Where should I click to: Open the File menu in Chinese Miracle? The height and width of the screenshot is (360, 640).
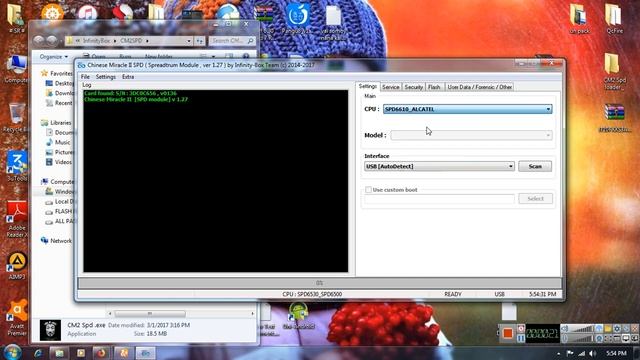pos(85,77)
